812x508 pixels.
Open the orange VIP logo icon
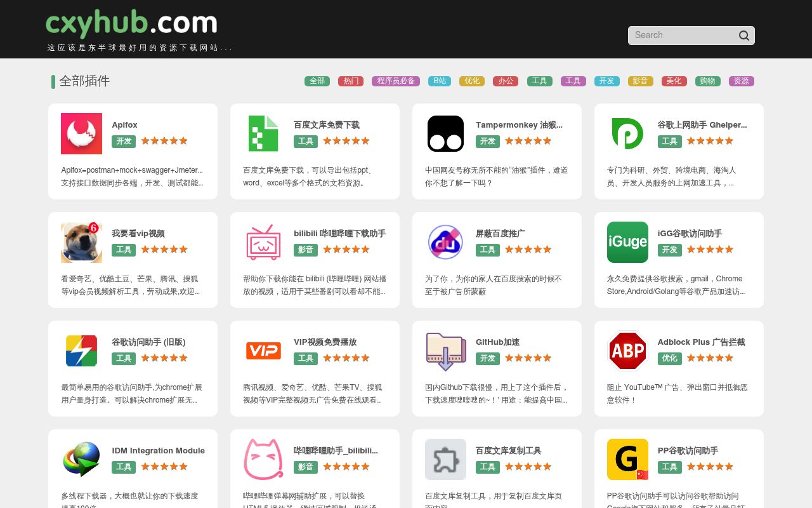coord(263,351)
